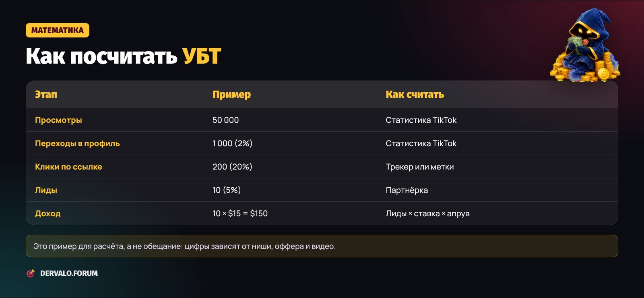Click the hooded wizard mascot on coins
This screenshot has height=298, width=644.
point(585,46)
